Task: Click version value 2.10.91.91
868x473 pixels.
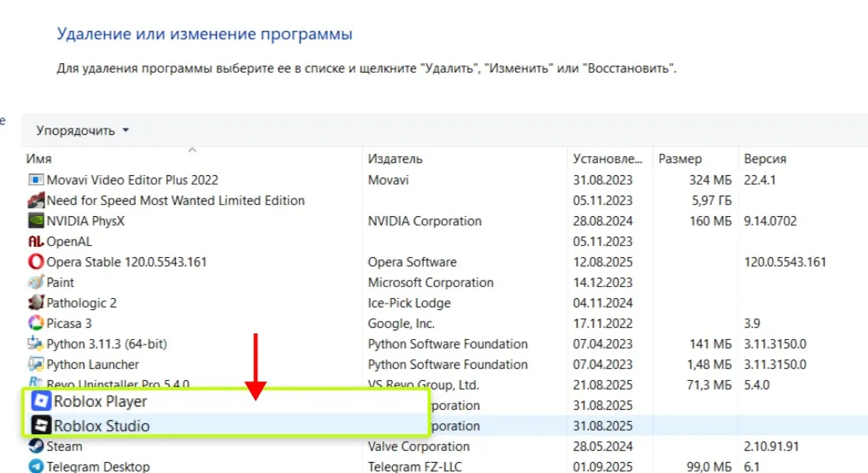Action: [771, 446]
